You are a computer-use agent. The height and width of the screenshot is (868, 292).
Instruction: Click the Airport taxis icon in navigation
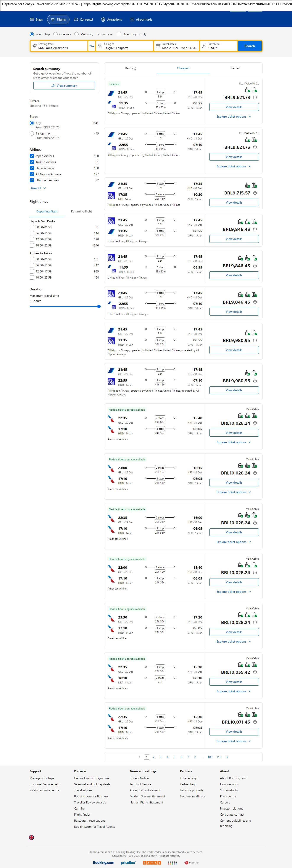pyautogui.click(x=132, y=19)
